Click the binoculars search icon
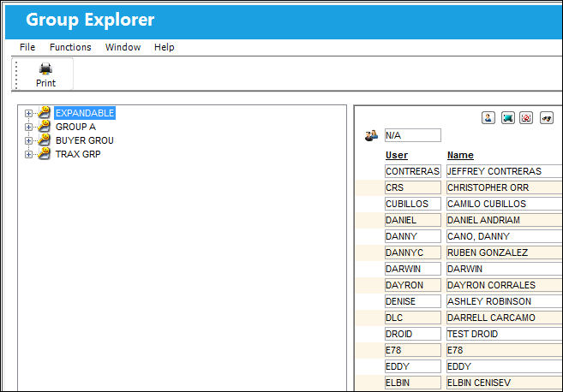Viewport: 563px width, 392px height. (547, 117)
